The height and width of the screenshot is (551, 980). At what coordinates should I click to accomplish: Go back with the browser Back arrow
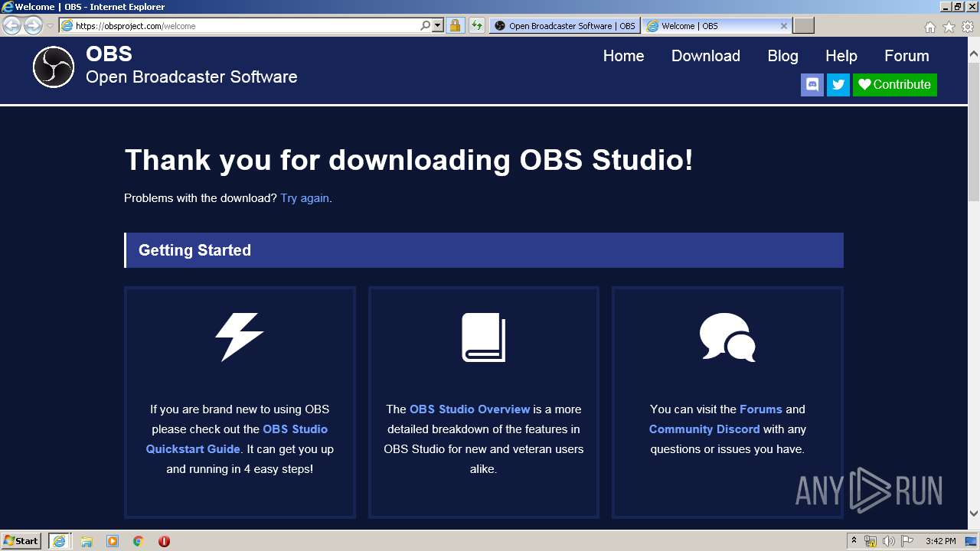(11, 26)
